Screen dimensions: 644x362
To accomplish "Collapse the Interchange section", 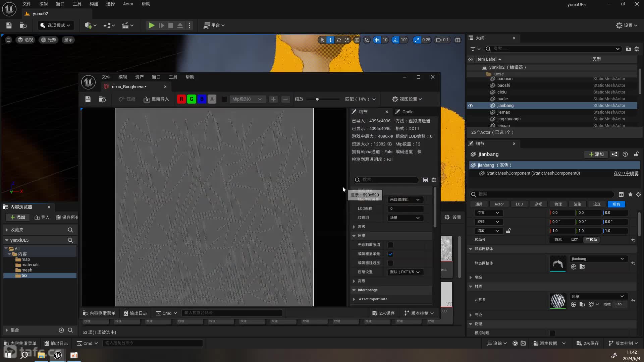I will 354,290.
